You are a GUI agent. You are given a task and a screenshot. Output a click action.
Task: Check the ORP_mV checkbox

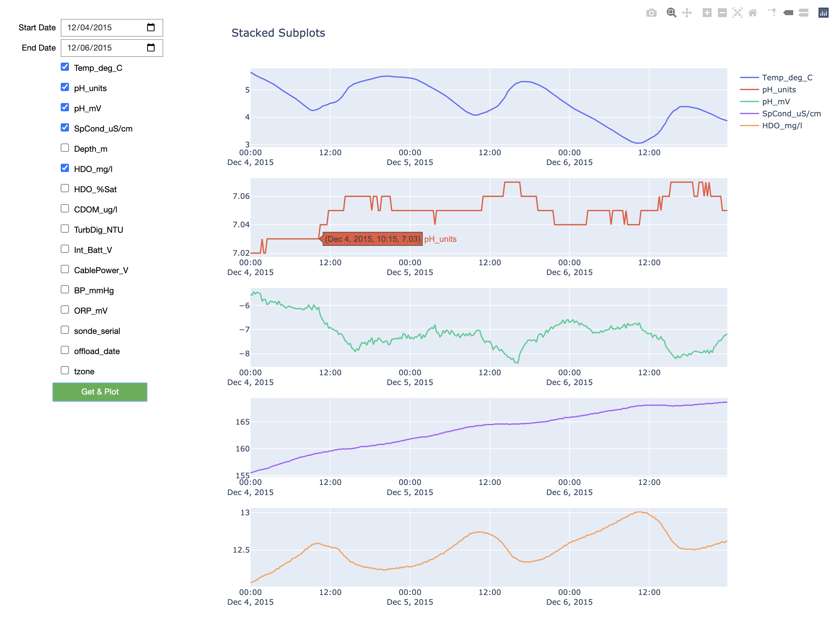click(x=65, y=310)
